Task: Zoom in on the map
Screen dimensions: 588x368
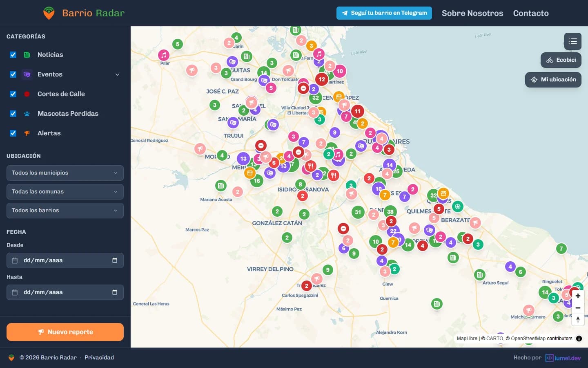Action: (578, 296)
